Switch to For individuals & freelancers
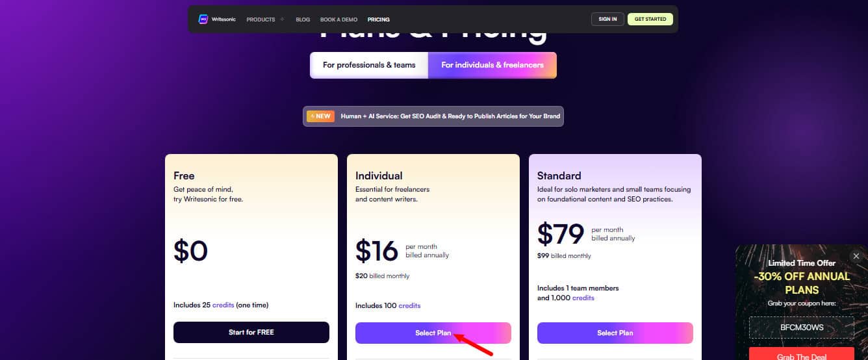Screen dimensions: 868x360 tap(492, 65)
